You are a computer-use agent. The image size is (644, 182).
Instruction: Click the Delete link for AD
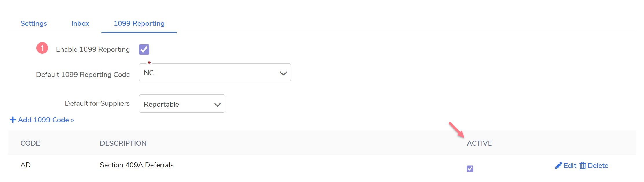pos(598,166)
